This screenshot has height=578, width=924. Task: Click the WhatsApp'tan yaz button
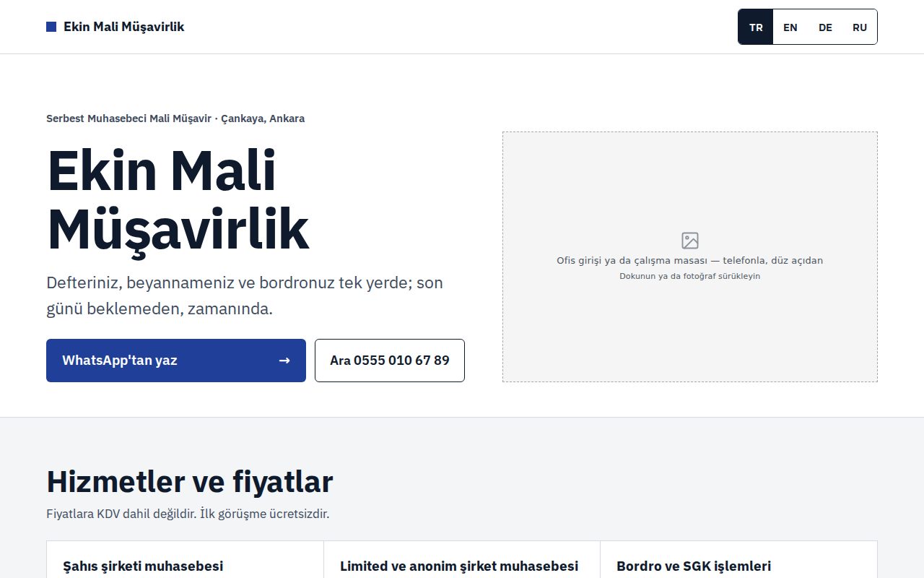pyautogui.click(x=176, y=361)
